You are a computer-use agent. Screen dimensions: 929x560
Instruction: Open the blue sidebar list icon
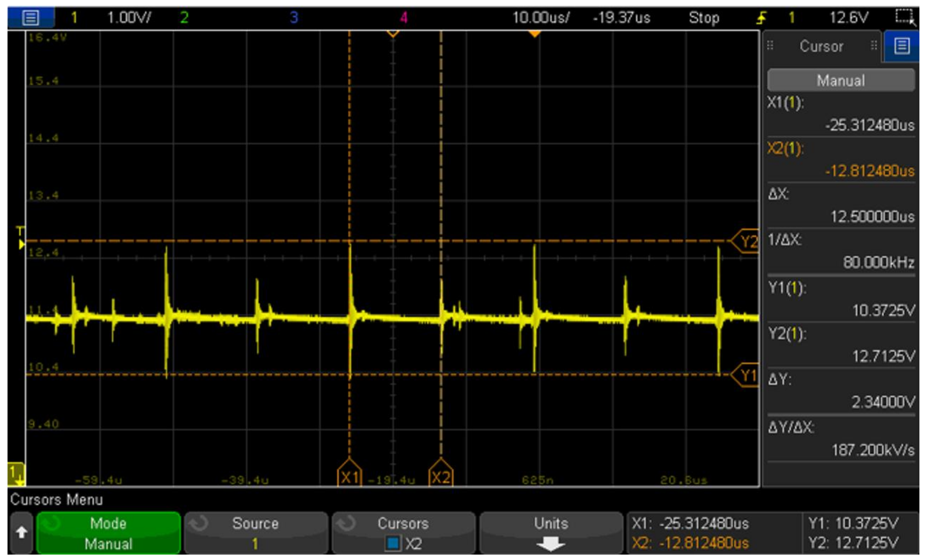tap(902, 46)
